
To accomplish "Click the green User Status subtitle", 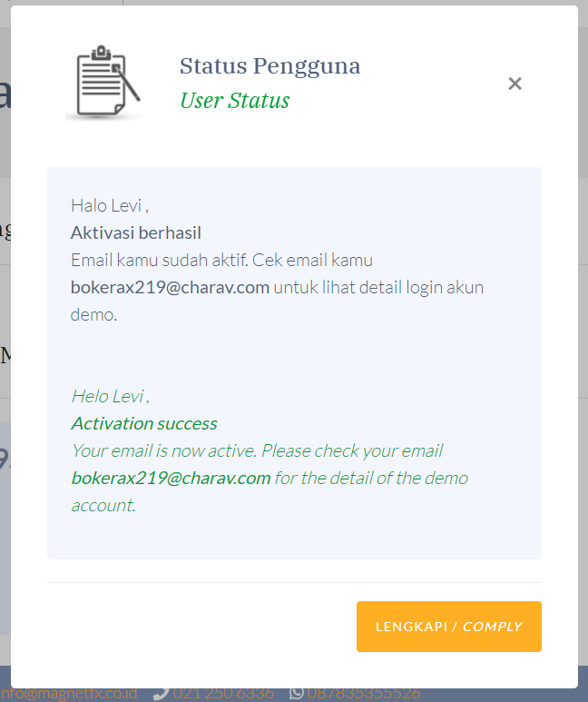I will coord(234,100).
